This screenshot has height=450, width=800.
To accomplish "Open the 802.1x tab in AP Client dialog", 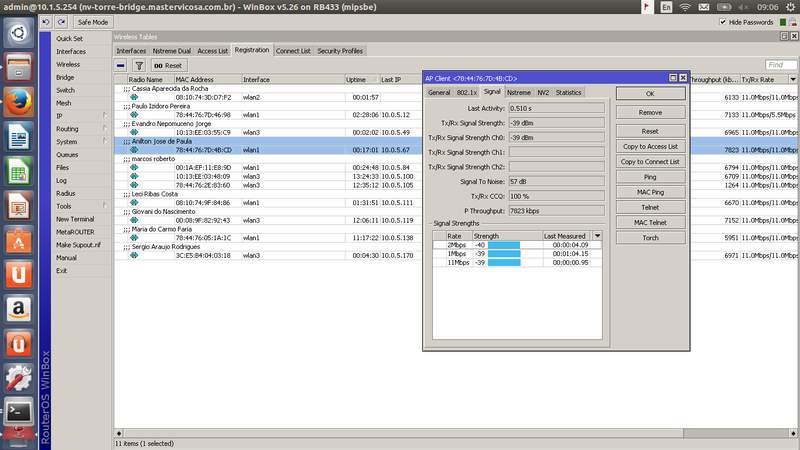I will click(466, 92).
